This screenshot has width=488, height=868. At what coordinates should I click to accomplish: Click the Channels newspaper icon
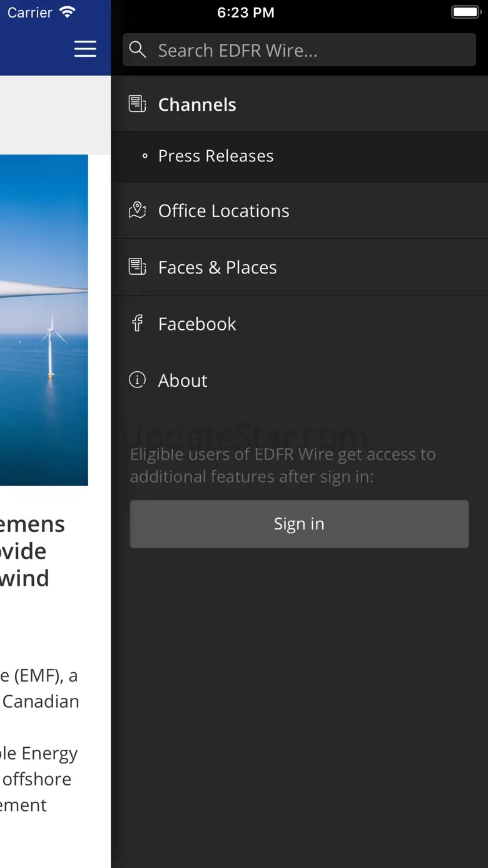coord(138,104)
